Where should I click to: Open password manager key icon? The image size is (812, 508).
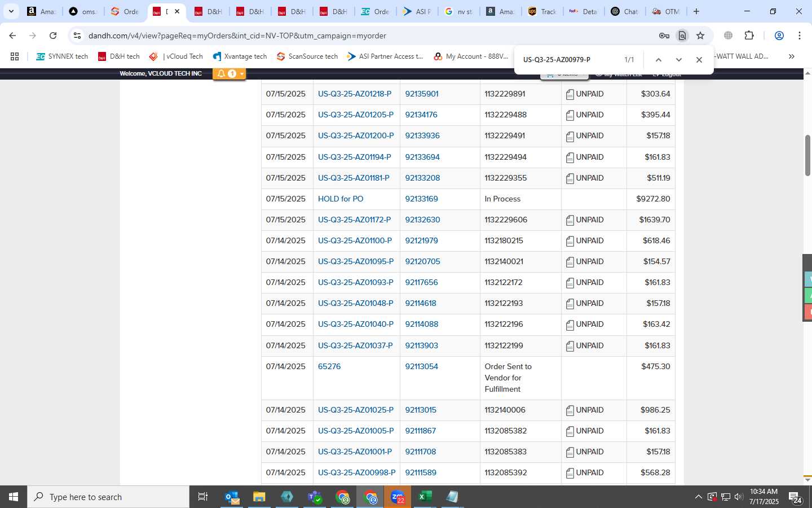tap(664, 36)
